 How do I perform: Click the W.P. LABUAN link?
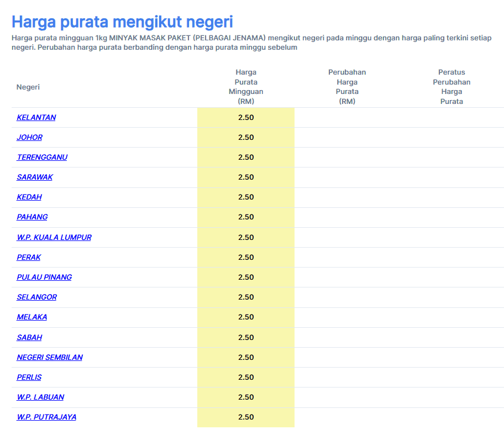[40, 397]
